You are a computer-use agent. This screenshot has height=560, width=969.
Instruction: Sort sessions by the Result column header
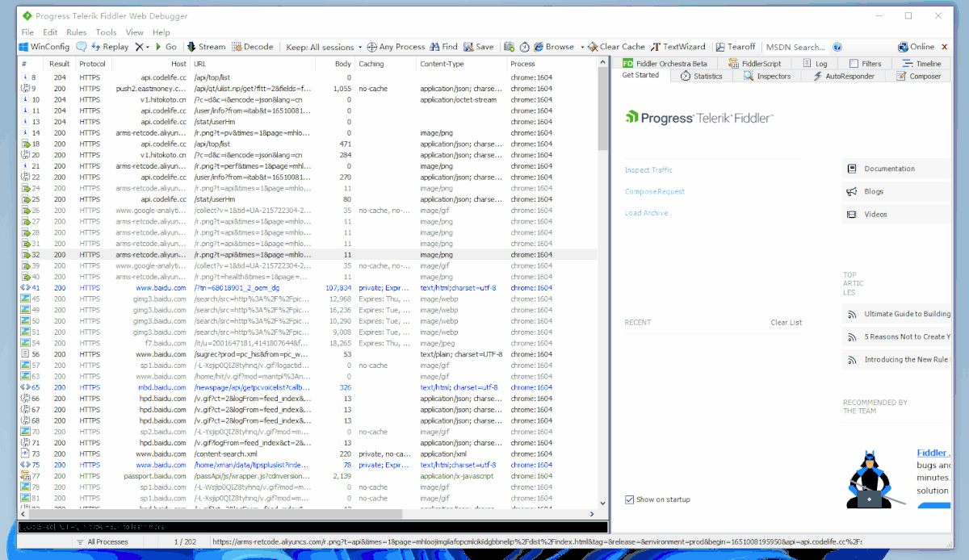[x=59, y=64]
